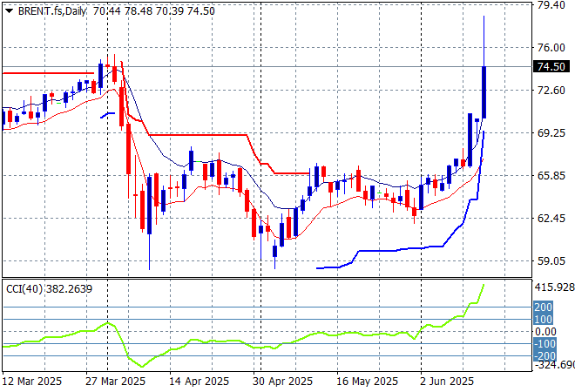The image size is (575, 392).
Task: Click the 79.40 price axis value
Action: click(551, 5)
